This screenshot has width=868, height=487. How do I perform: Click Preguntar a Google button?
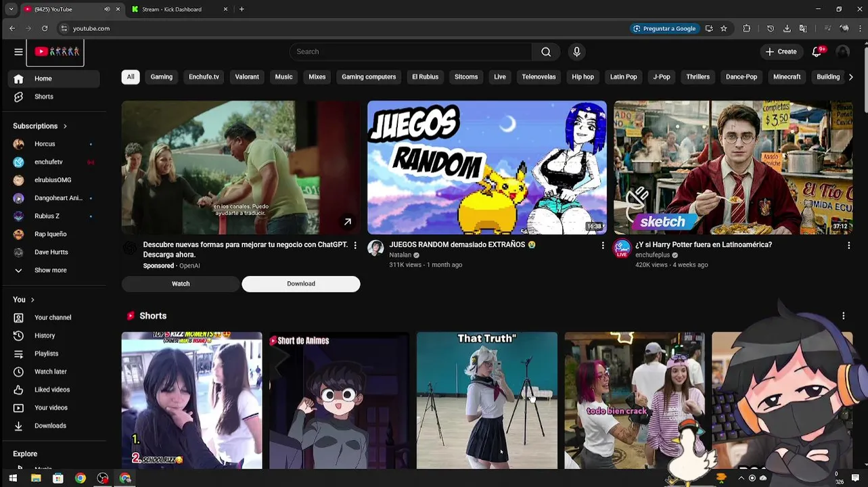point(664,28)
